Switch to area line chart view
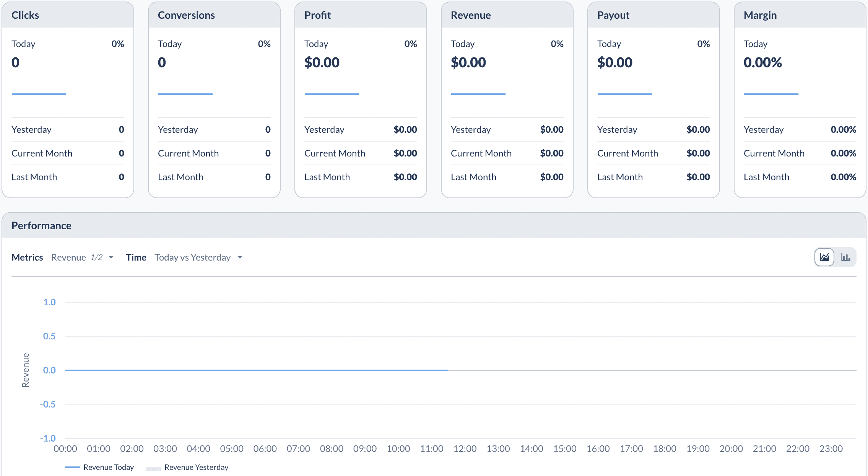 [x=824, y=257]
